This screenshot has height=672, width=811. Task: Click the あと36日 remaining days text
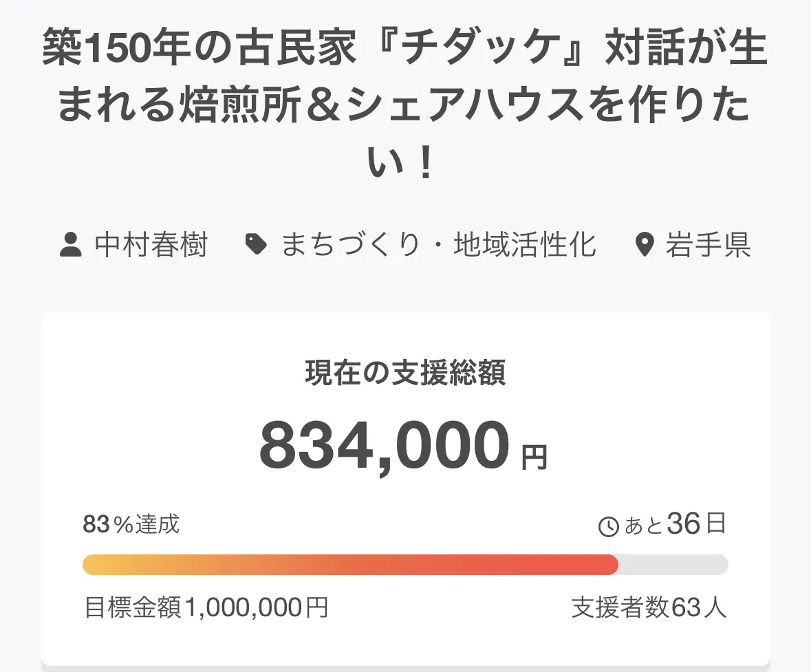point(675,525)
